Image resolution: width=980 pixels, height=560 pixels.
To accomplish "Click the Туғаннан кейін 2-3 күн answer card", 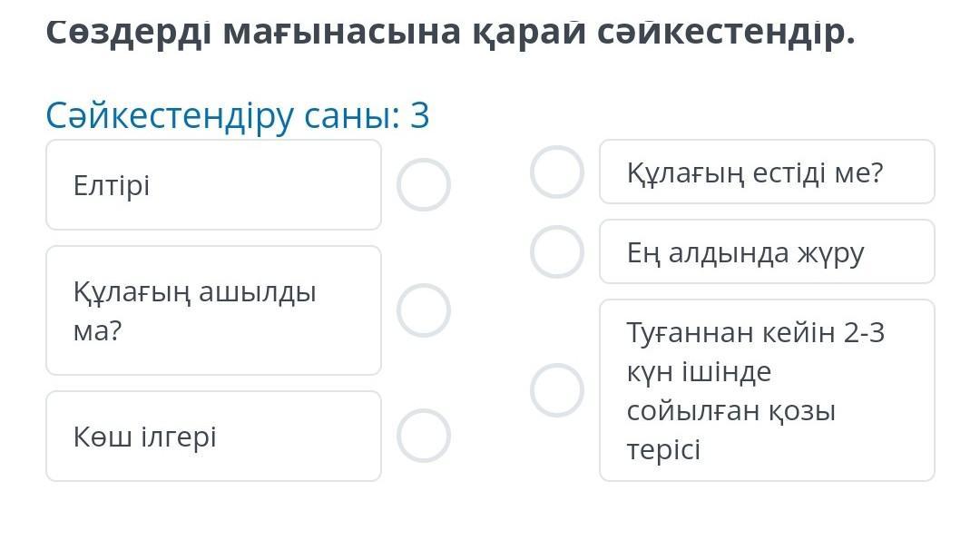I will coord(767,390).
